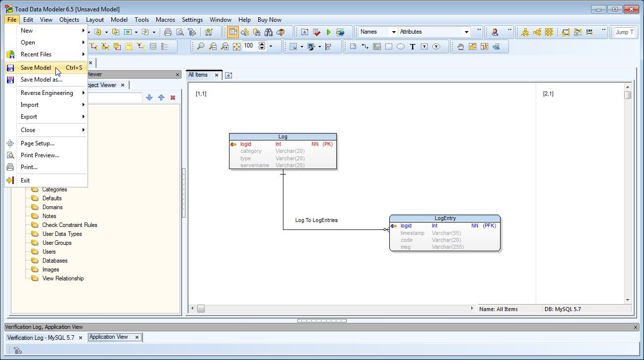Click the vertical scrollbar thumb of workspace
Image resolution: width=644 pixels, height=360 pixels.
click(628, 95)
